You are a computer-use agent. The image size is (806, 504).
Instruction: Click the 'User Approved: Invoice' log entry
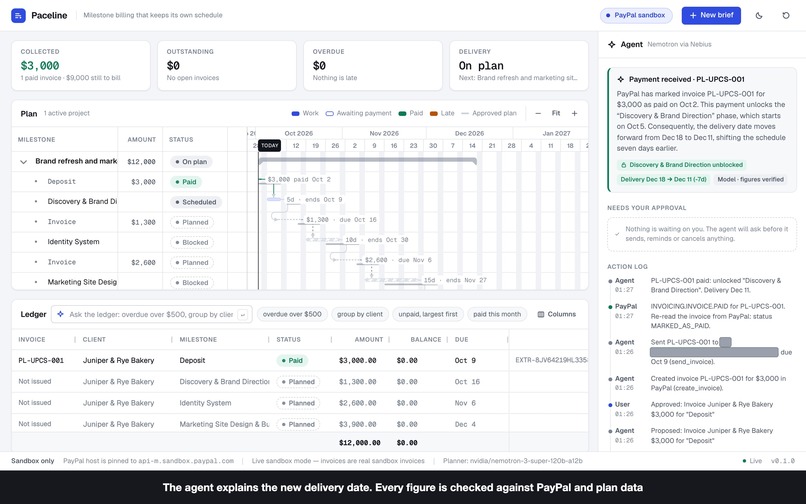point(701,409)
